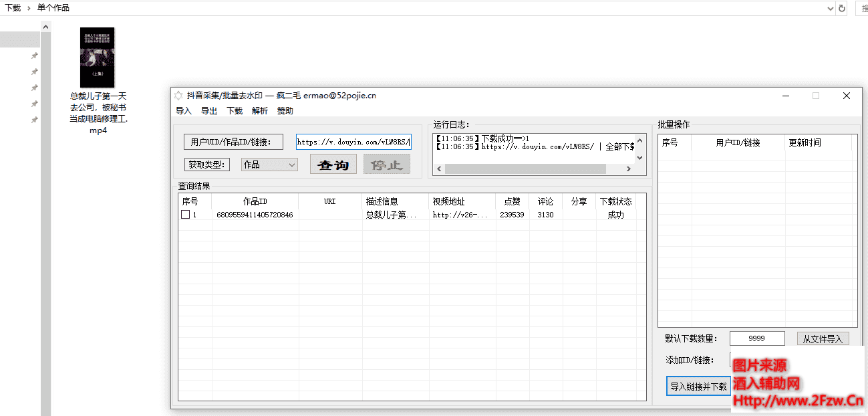
Task: Click the 获取类型 label button
Action: click(x=207, y=165)
